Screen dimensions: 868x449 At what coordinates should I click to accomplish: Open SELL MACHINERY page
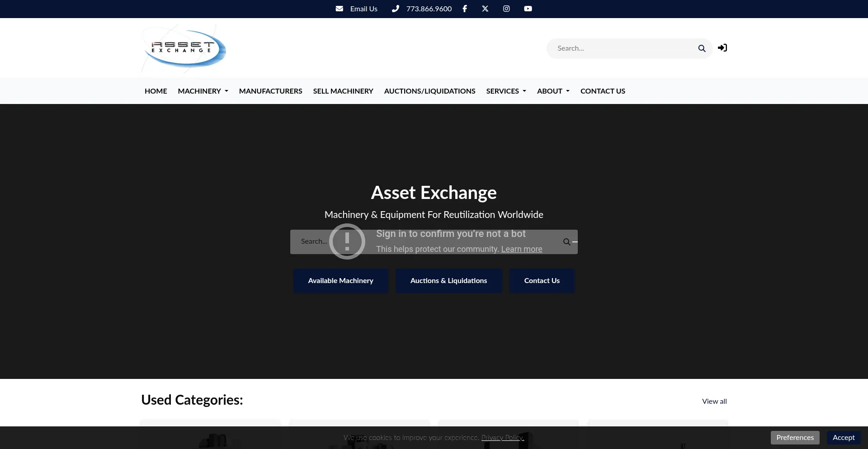[x=343, y=91]
